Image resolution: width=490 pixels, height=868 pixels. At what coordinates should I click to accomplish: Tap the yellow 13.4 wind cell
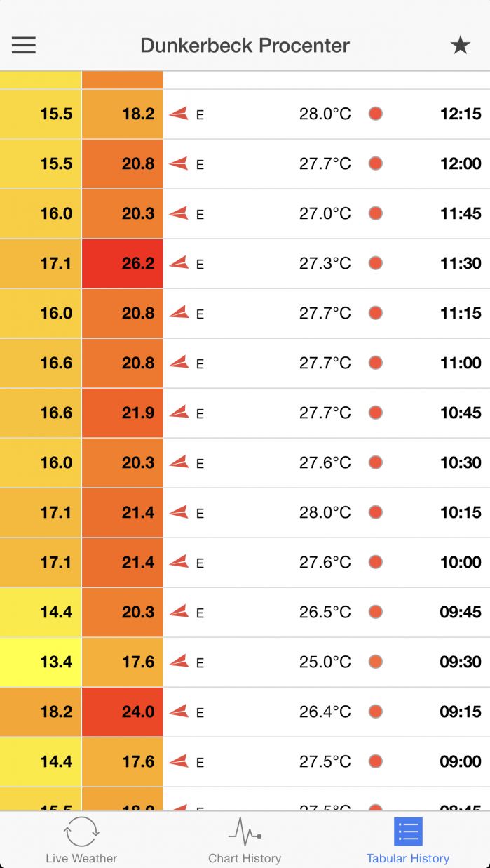(41, 662)
